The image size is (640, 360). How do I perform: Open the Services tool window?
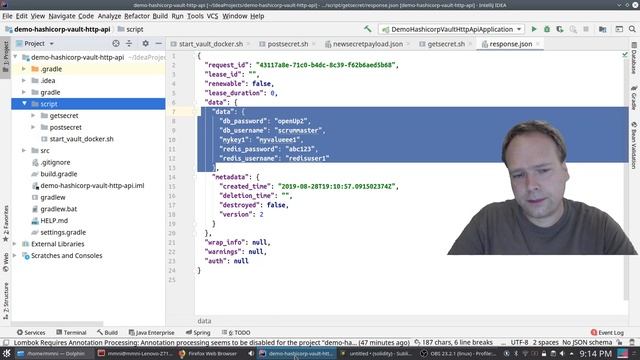coord(31,333)
